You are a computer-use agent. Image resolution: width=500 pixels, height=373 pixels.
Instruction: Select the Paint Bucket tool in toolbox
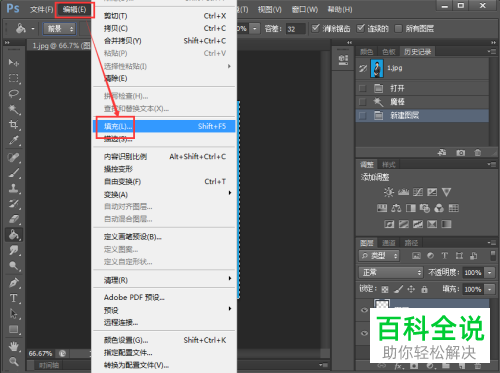[x=14, y=235]
